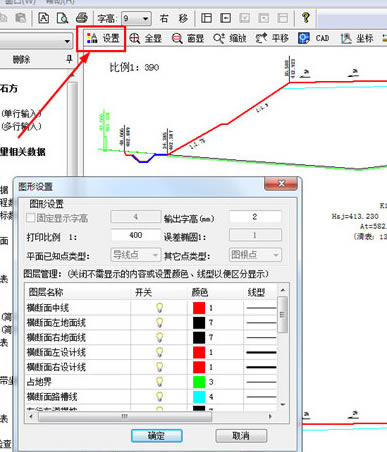This screenshot has height=452, width=387.
Task: Click the yellow question mark help icon
Action: pos(306,18)
